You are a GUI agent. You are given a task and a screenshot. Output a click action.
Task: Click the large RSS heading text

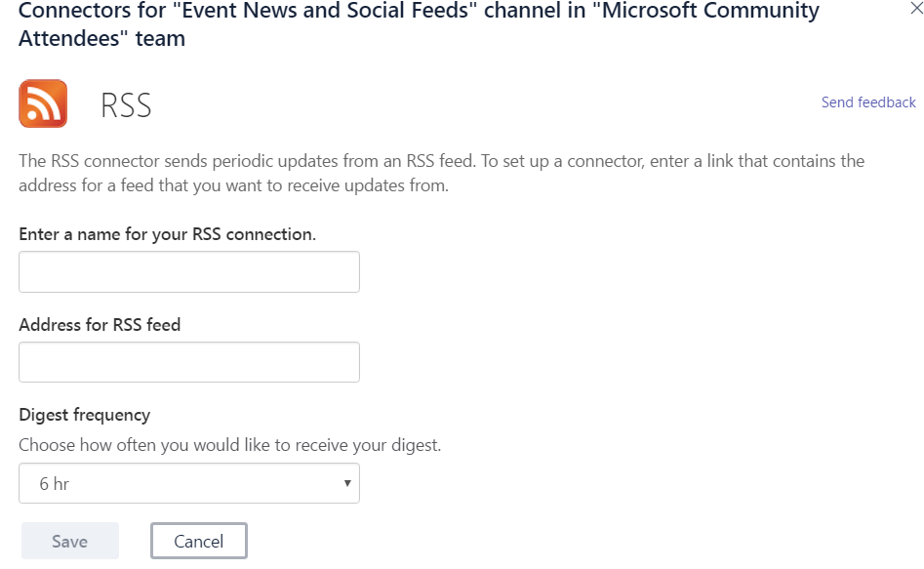coord(126,105)
